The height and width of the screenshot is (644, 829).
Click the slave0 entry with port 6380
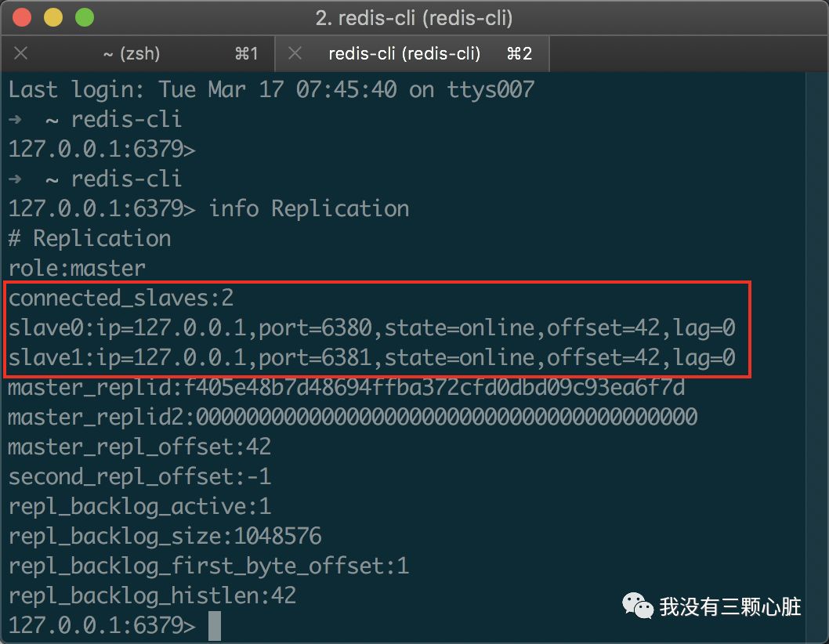click(x=371, y=328)
